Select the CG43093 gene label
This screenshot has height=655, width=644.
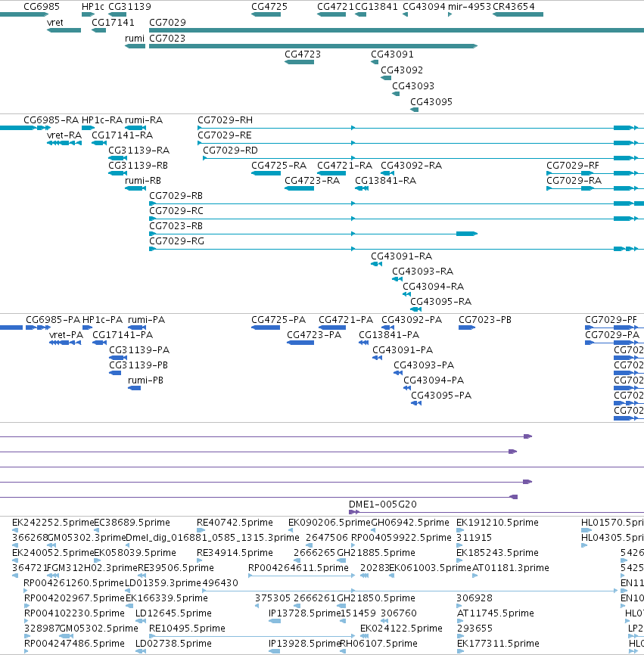(413, 86)
